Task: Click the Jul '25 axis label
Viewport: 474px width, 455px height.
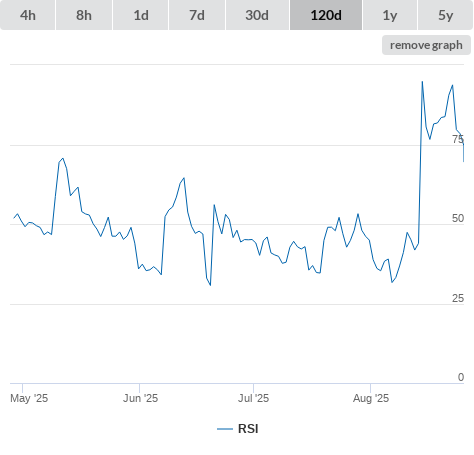Action: point(253,398)
